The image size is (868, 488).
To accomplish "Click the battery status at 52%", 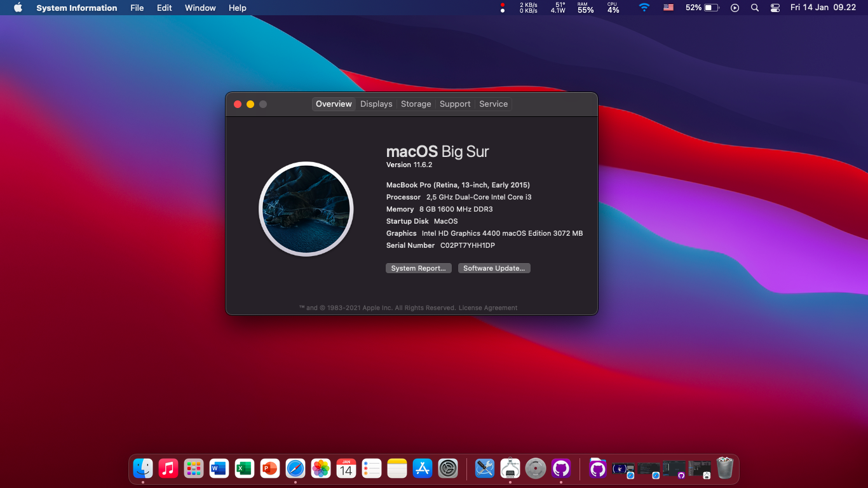I will [x=702, y=8].
